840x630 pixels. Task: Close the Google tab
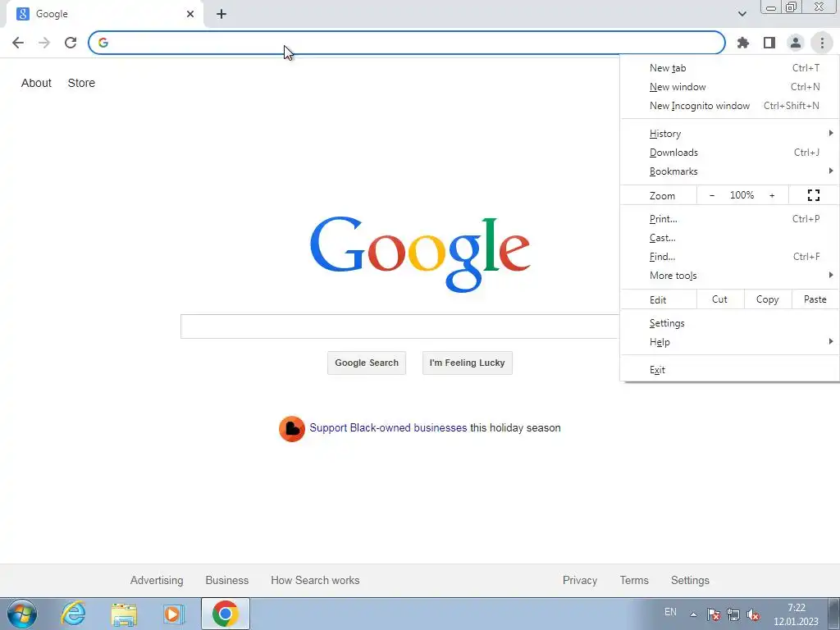pyautogui.click(x=190, y=14)
